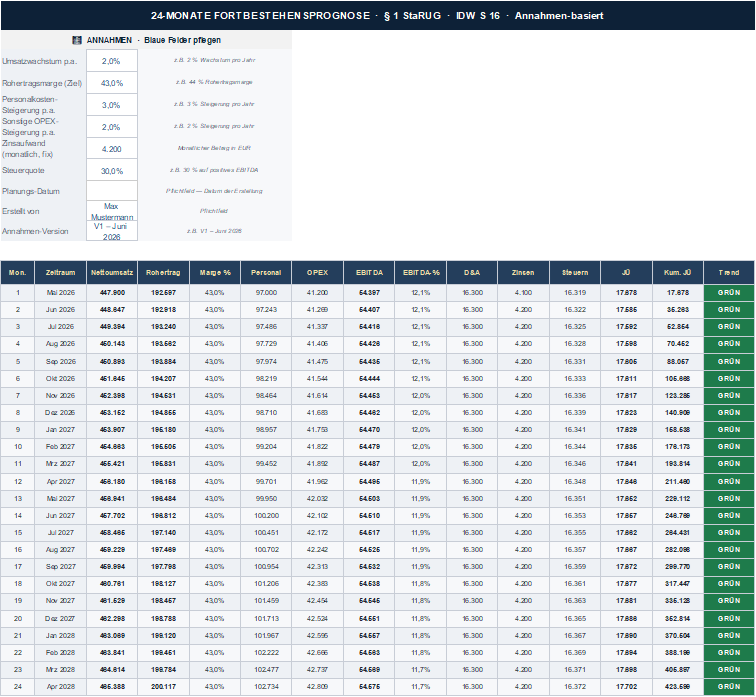This screenshot has height=697, width=756.
Task: Click the empty Planungs-Datum input field
Action: click(112, 191)
